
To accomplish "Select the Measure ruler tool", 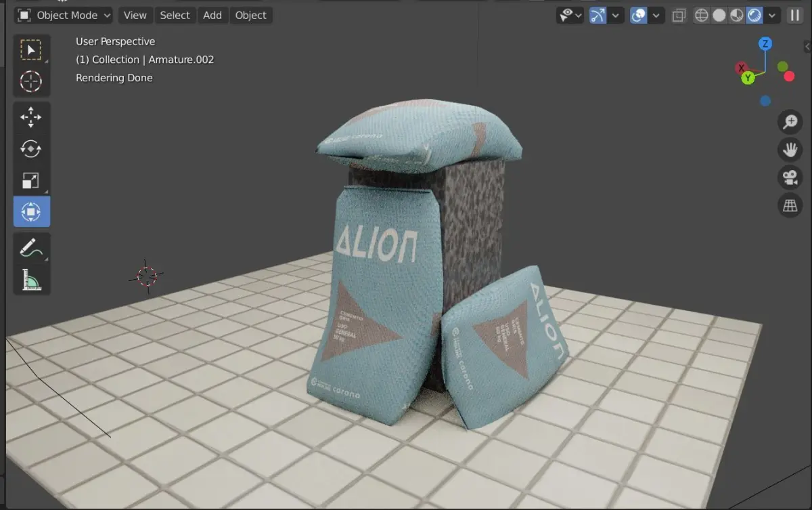I will (31, 279).
